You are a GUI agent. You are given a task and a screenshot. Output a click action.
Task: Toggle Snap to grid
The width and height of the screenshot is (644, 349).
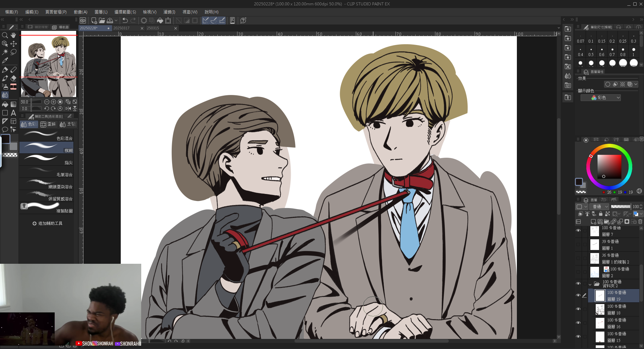(222, 20)
